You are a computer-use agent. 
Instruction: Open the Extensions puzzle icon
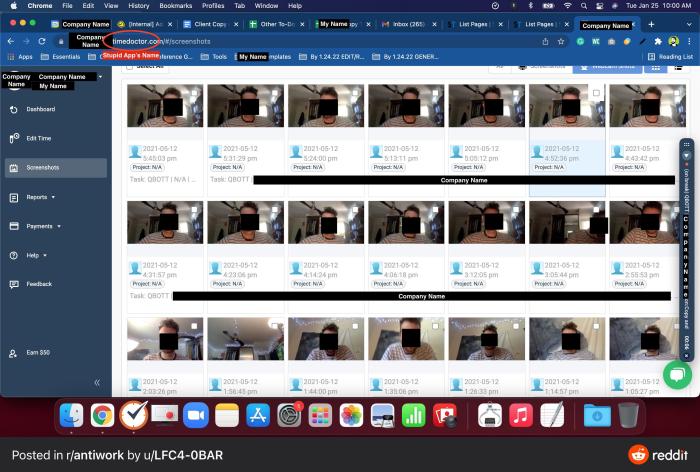pos(658,42)
